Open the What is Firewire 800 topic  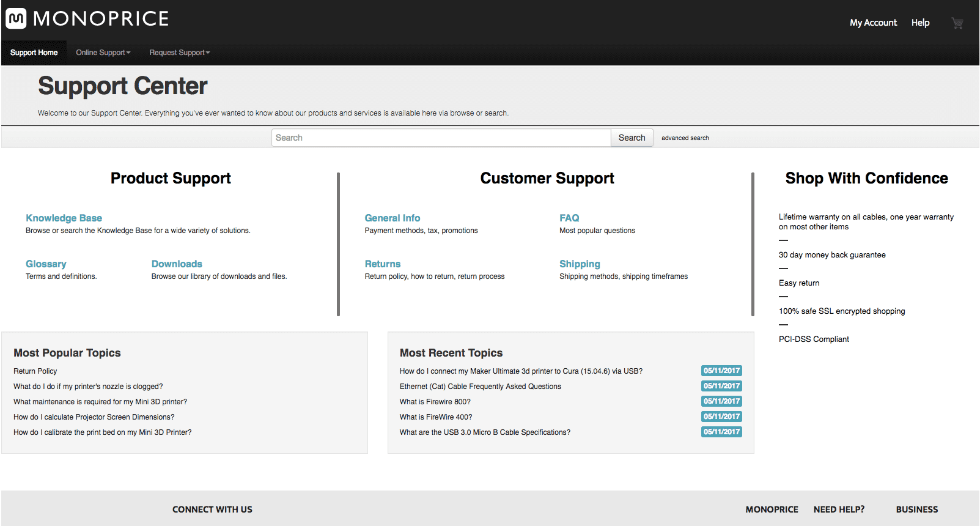click(435, 402)
